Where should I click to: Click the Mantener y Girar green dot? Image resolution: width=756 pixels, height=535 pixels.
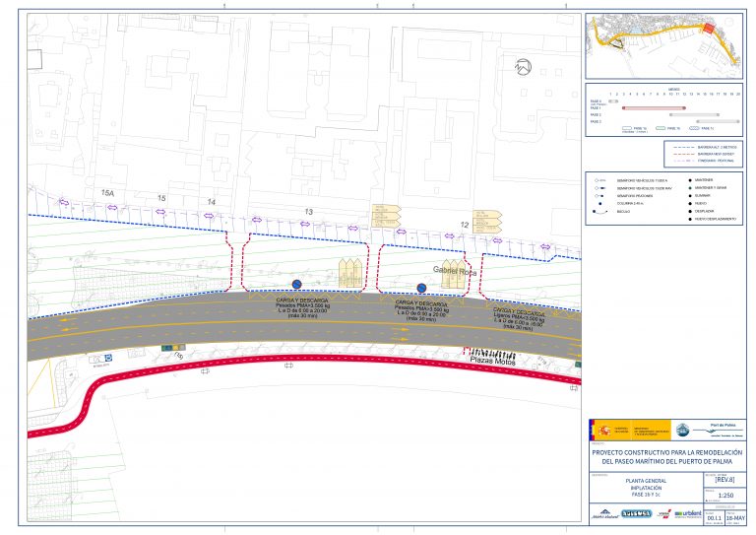690,187
